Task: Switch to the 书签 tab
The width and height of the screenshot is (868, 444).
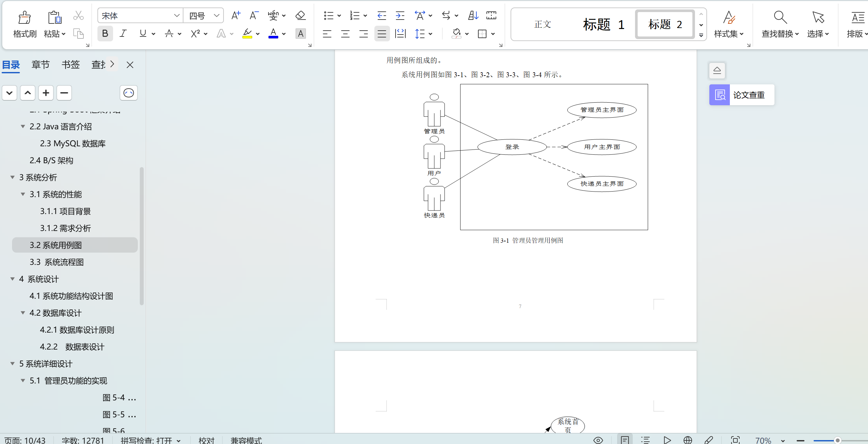Action: point(70,64)
